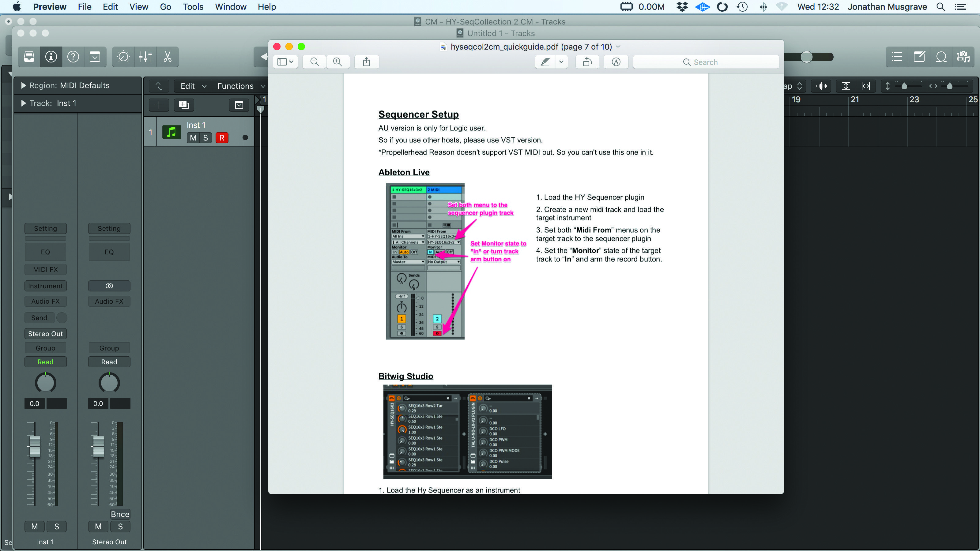Open global tracks tray button in track header
This screenshot has width=980, height=551.
(239, 105)
